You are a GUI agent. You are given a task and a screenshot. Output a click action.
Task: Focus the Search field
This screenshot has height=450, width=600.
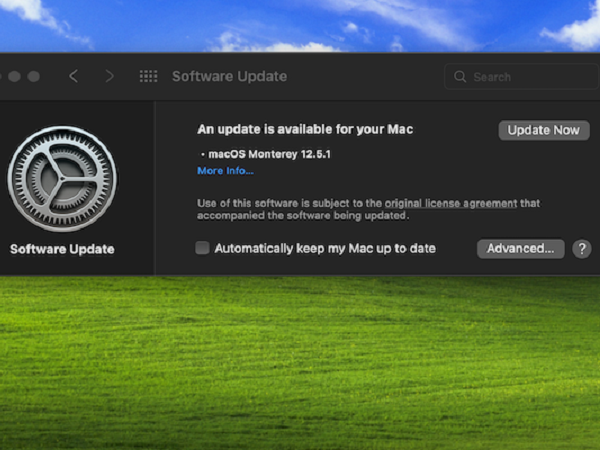click(522, 77)
